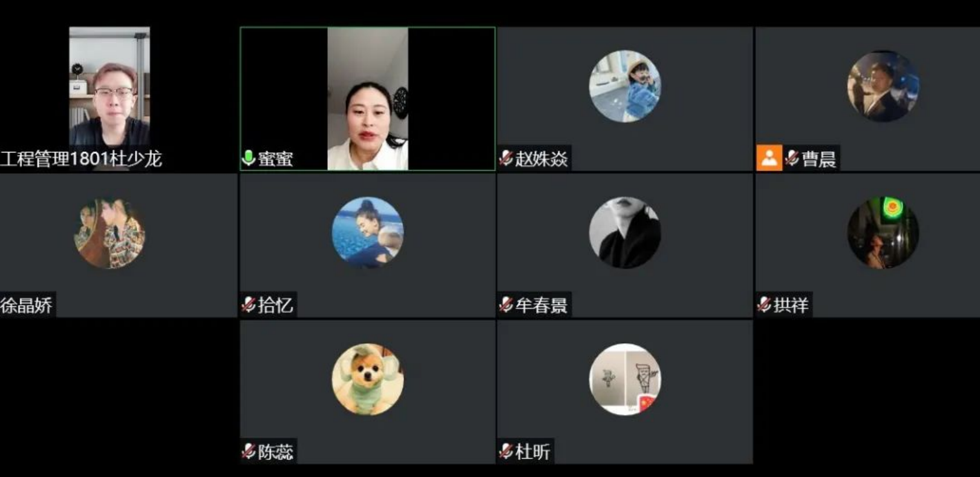Click 赵姝焱's child photo avatar
The width and height of the screenshot is (980, 477).
pyautogui.click(x=625, y=86)
